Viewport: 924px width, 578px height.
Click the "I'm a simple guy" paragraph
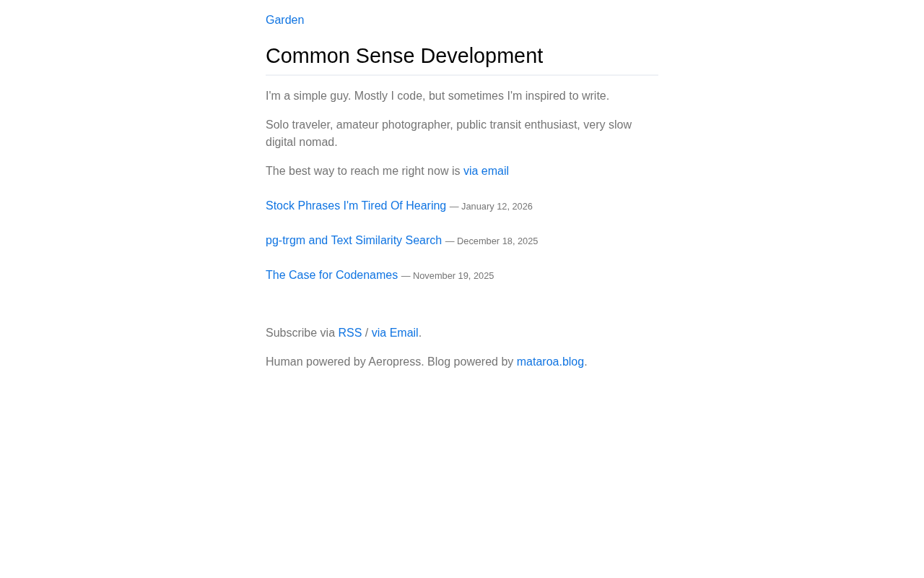[437, 96]
